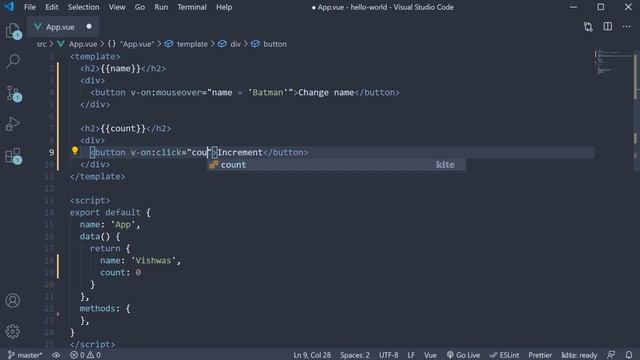Click the master branch indicator
Screen dimensions: 640x360
point(25,355)
